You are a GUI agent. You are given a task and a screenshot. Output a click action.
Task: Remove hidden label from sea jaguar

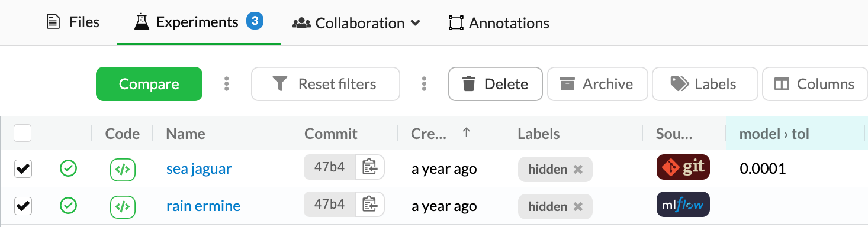[x=578, y=169]
